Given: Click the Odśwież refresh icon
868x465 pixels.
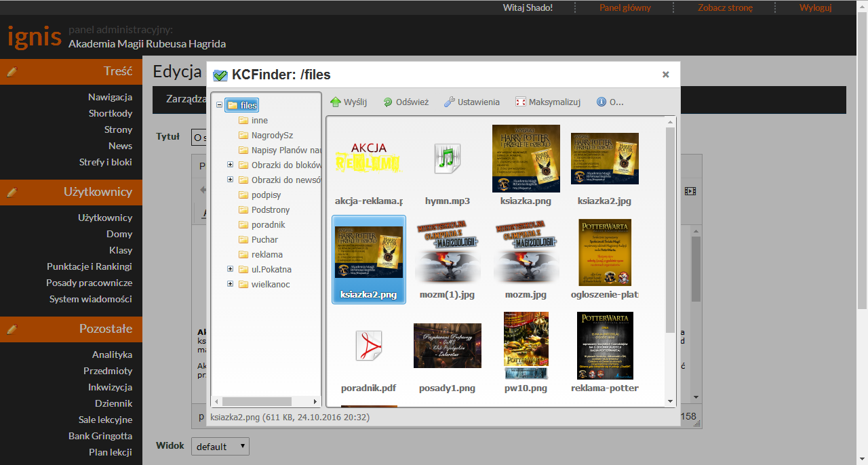Looking at the screenshot, I should click(388, 102).
